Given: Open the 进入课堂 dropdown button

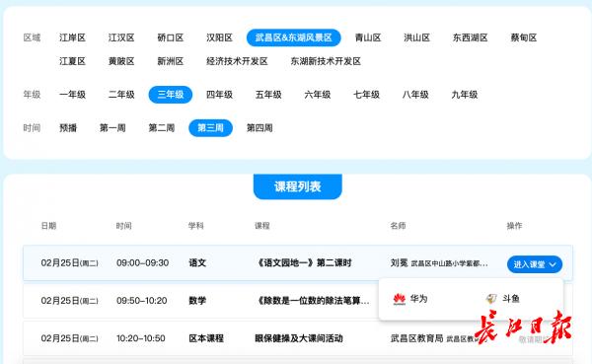Looking at the screenshot, I should 535,264.
